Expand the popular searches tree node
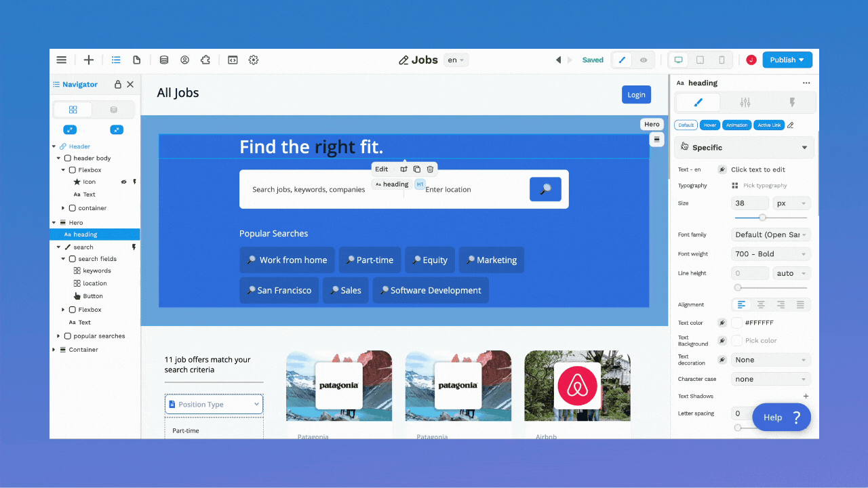868x488 pixels. point(59,336)
